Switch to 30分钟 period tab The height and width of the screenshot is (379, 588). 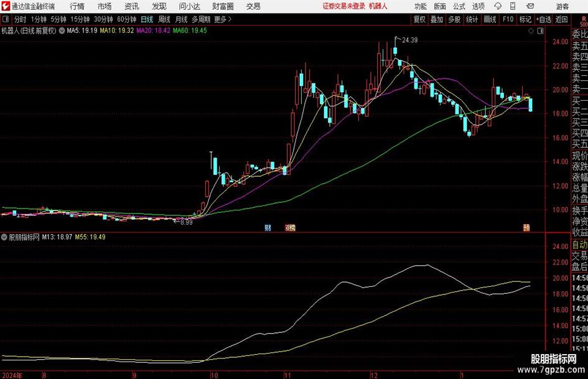(x=103, y=19)
